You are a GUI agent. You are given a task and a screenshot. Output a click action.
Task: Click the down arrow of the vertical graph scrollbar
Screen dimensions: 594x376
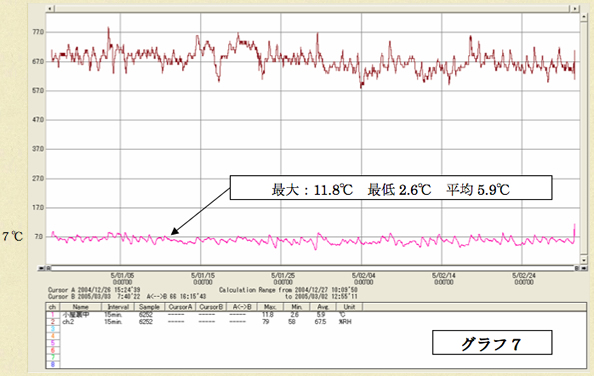584,260
